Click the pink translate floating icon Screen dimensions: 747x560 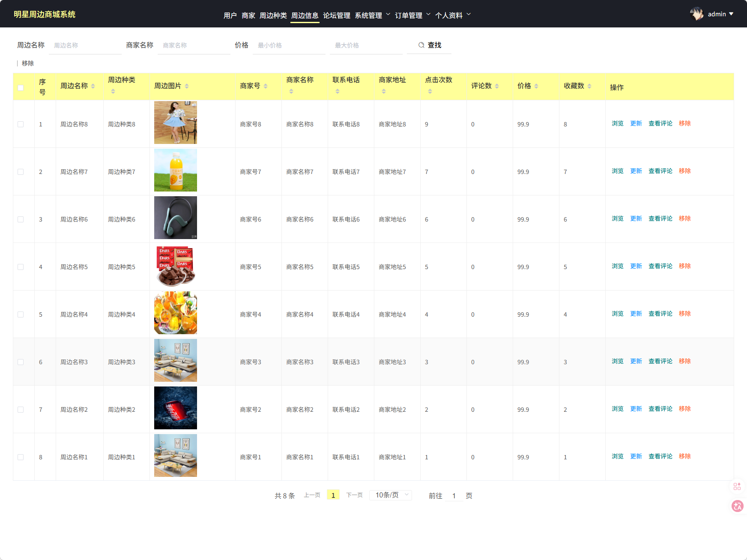pyautogui.click(x=738, y=506)
